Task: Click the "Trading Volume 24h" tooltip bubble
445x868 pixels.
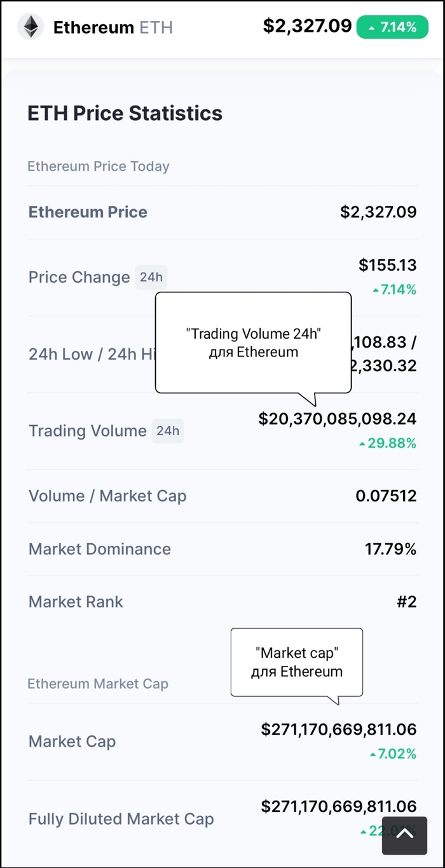Action: tap(253, 342)
